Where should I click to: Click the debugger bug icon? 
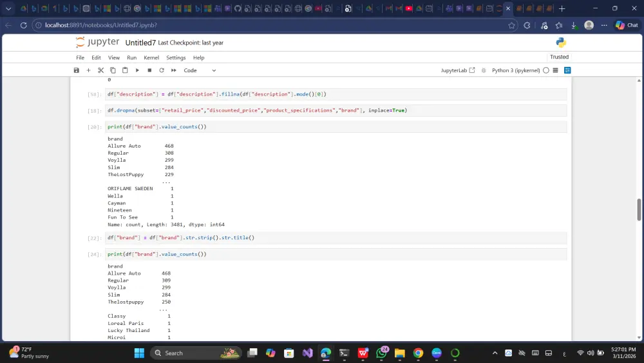[484, 70]
